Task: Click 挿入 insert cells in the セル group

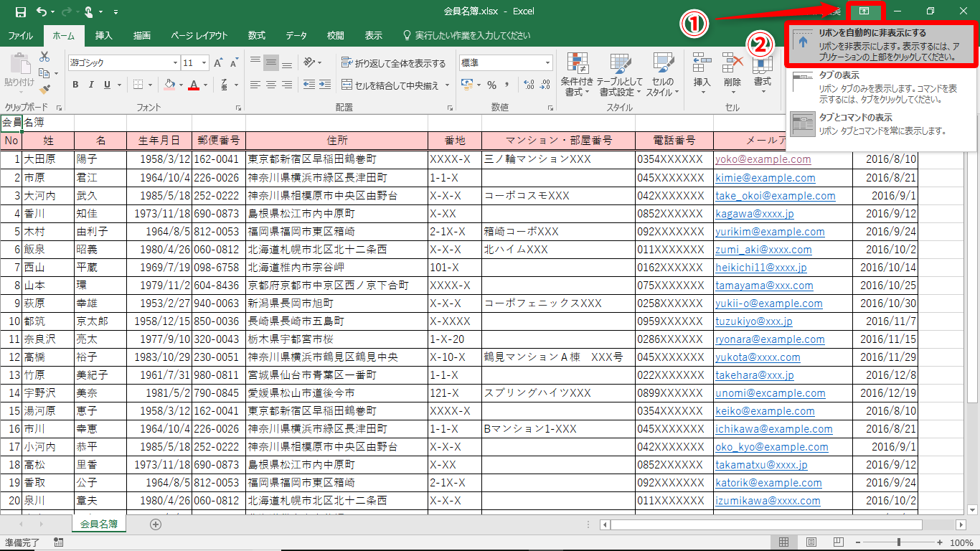Action: (x=702, y=74)
